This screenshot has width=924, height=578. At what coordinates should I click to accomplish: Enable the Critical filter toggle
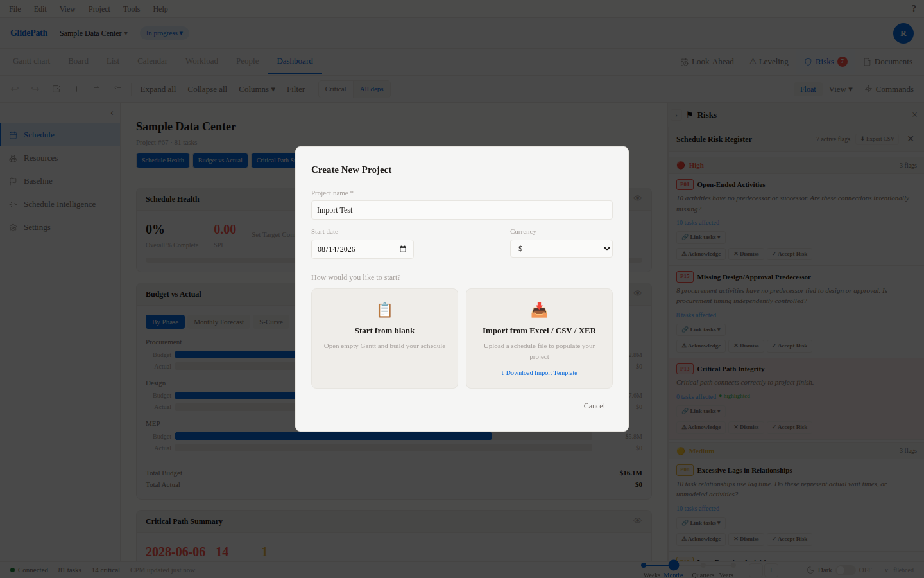tap(336, 89)
